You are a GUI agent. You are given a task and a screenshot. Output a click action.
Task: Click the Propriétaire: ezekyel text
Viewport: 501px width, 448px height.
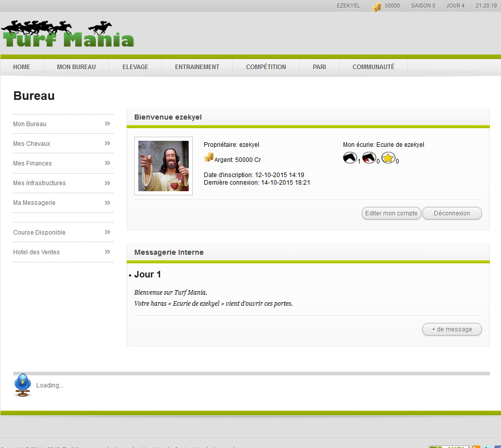[x=232, y=145]
